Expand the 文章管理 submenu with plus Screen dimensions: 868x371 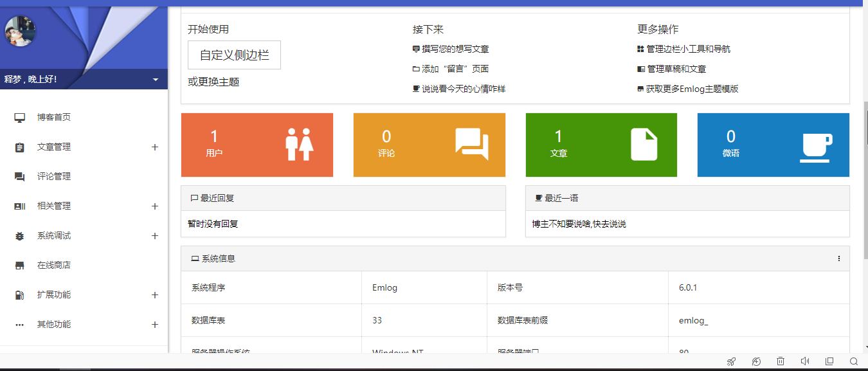pyautogui.click(x=154, y=147)
